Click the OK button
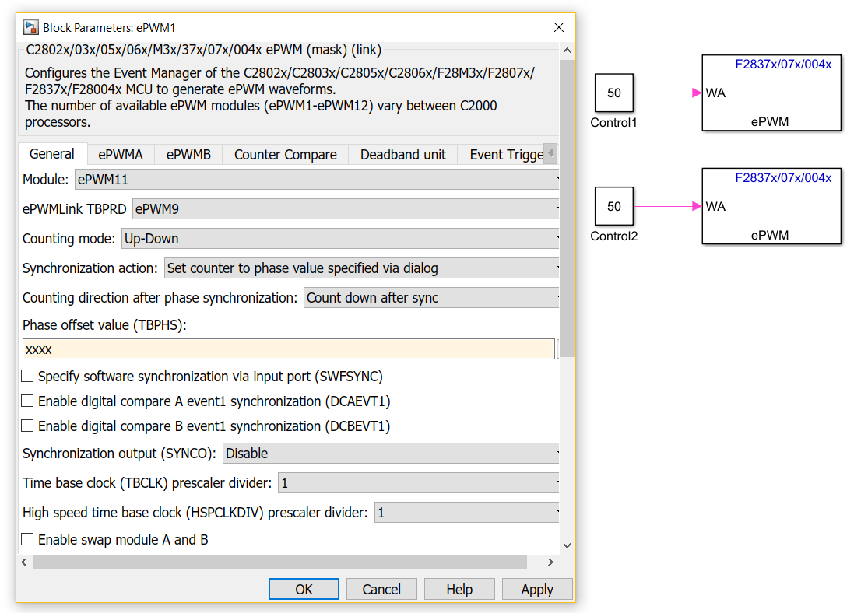Screen dimensions: 868x613 pos(304,589)
